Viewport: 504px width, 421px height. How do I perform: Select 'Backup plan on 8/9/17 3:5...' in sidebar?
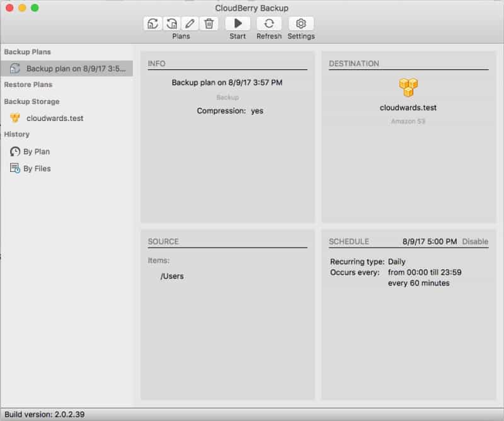67,68
